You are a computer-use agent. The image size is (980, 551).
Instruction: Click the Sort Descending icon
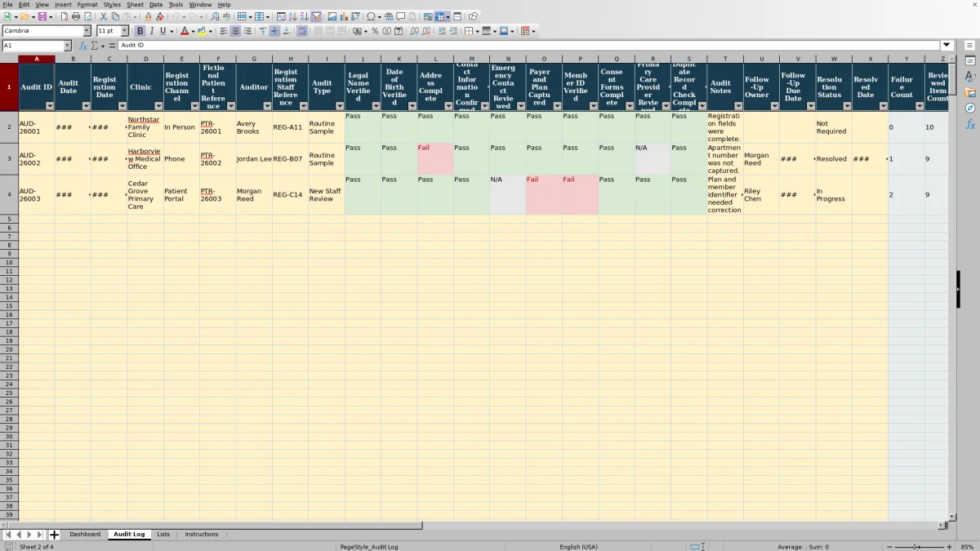(304, 16)
